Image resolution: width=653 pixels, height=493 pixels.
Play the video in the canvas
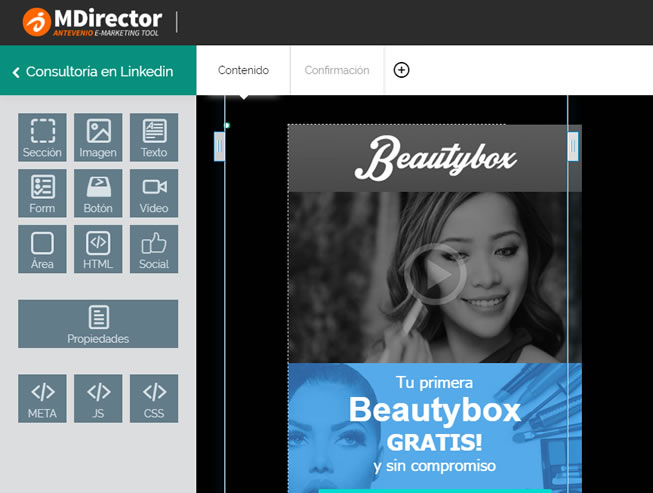[x=435, y=274]
